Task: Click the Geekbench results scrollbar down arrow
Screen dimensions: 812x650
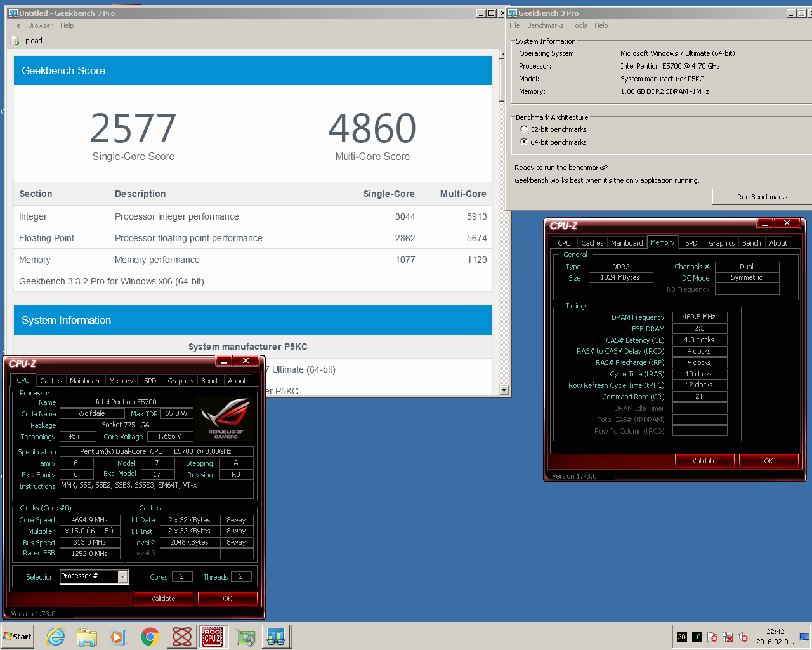Action: click(x=504, y=390)
